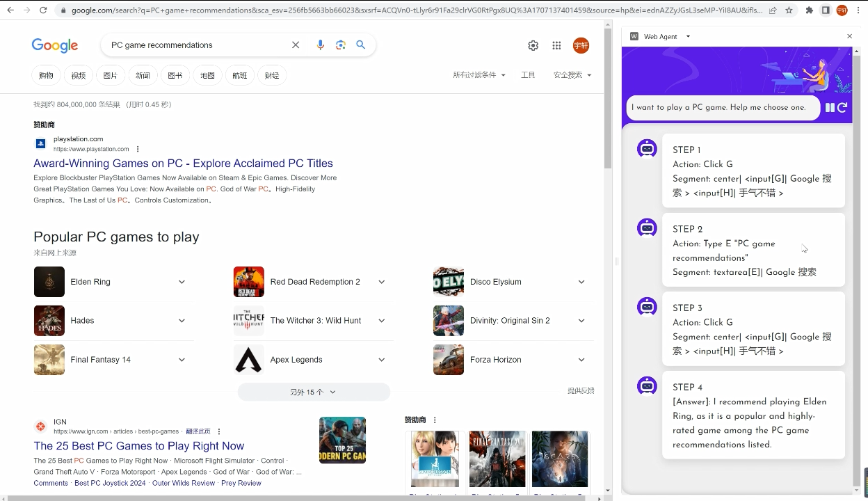Translate the IGN result page
Viewport: 868px width, 501px height.
click(x=198, y=431)
